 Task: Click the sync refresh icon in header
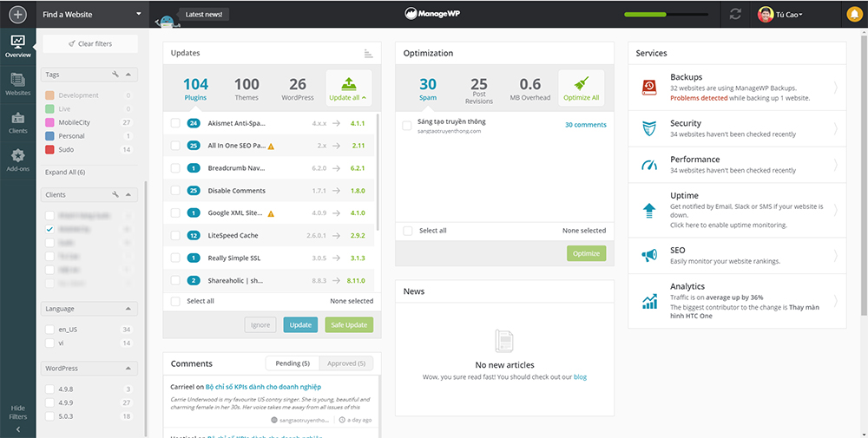pyautogui.click(x=735, y=15)
